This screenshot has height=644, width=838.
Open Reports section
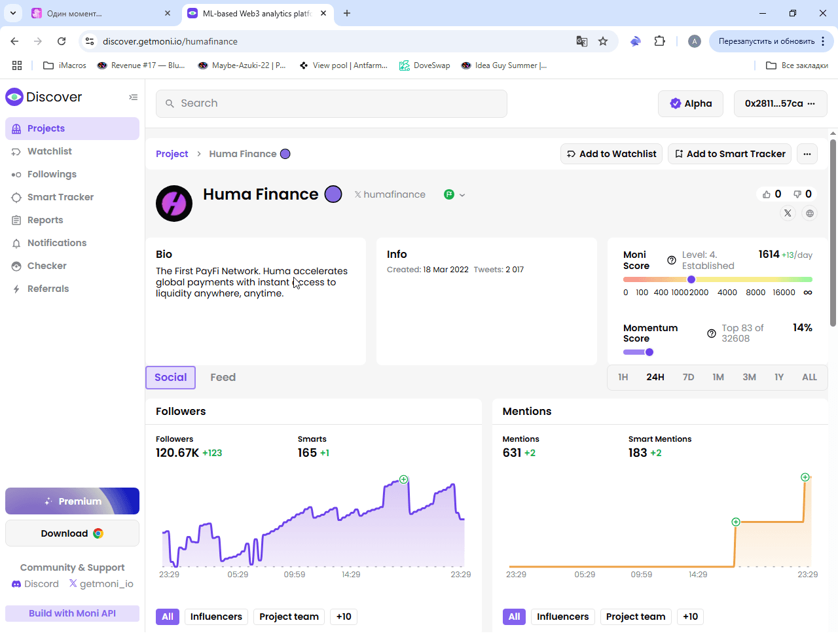point(72,220)
